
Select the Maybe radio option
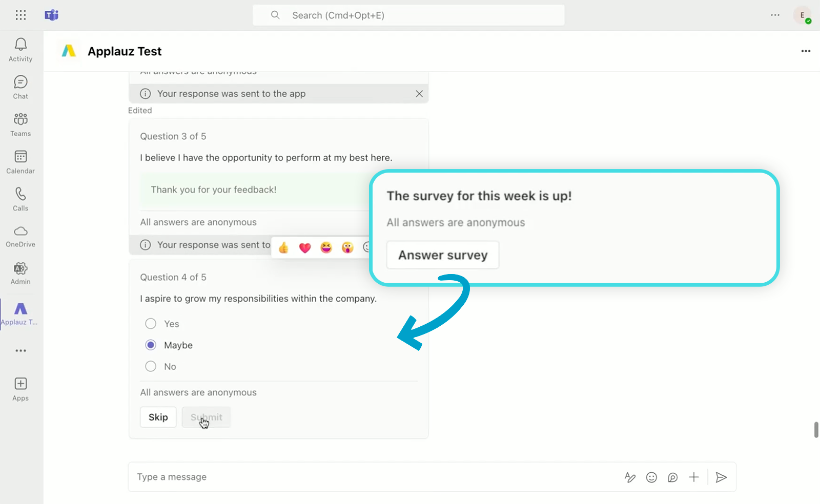(151, 345)
